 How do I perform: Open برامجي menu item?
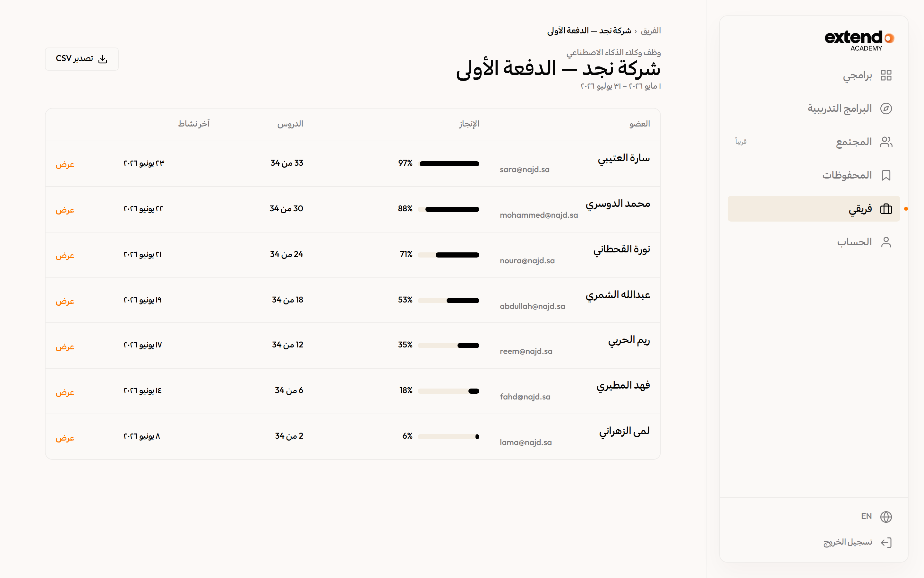pyautogui.click(x=814, y=75)
